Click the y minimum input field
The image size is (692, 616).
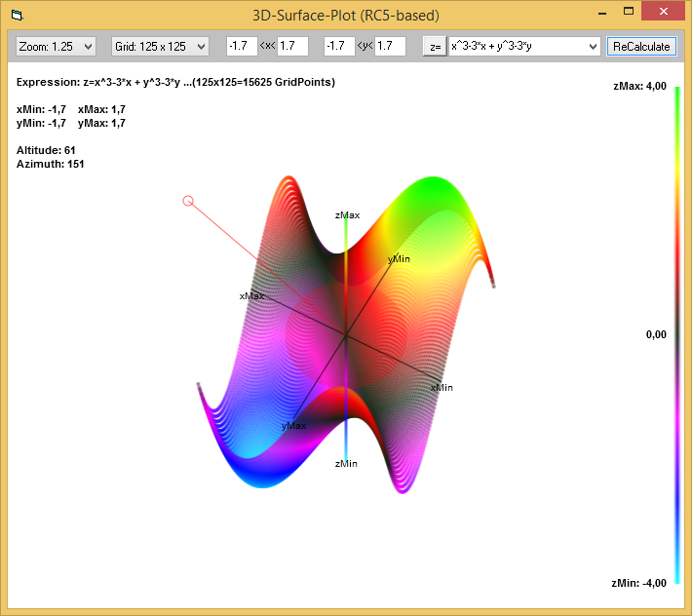[338, 46]
